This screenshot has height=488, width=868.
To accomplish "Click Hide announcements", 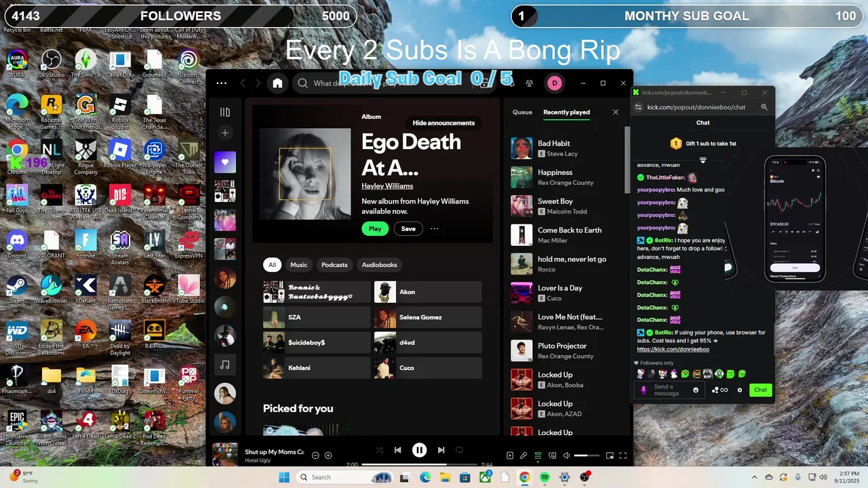I will pyautogui.click(x=443, y=123).
